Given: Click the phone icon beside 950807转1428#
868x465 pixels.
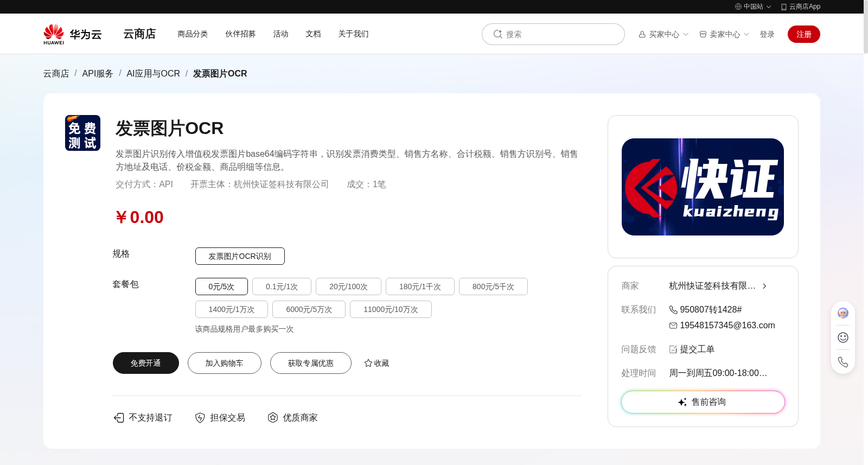Looking at the screenshot, I should click(673, 310).
